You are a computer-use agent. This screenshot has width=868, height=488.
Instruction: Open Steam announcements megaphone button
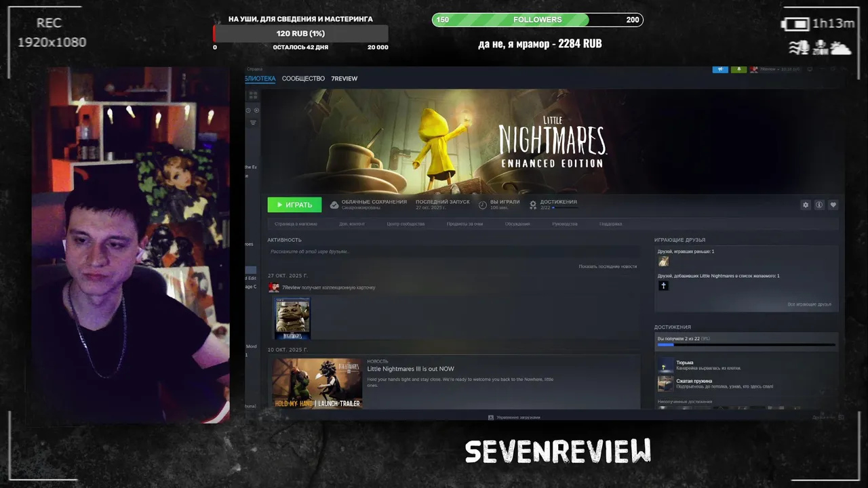coord(719,69)
